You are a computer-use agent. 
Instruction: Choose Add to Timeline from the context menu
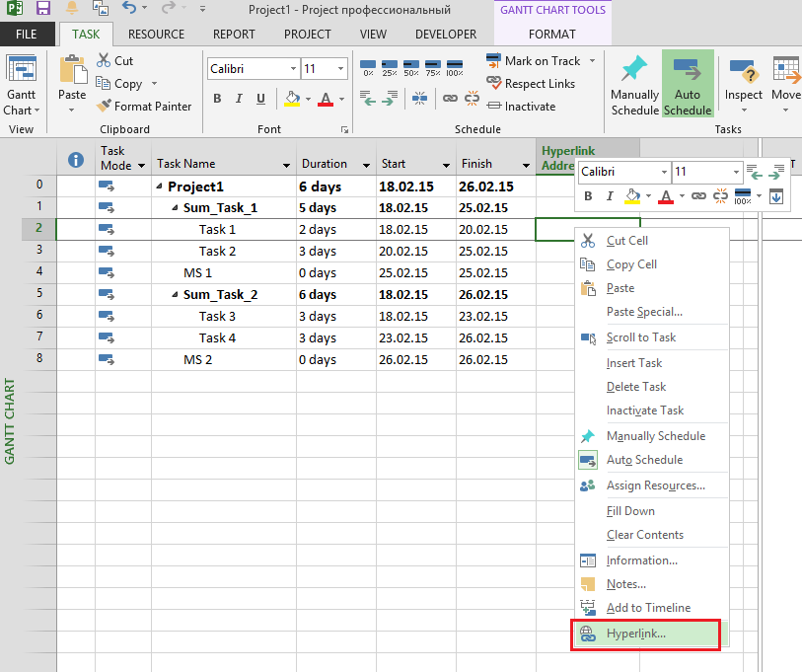tap(652, 608)
